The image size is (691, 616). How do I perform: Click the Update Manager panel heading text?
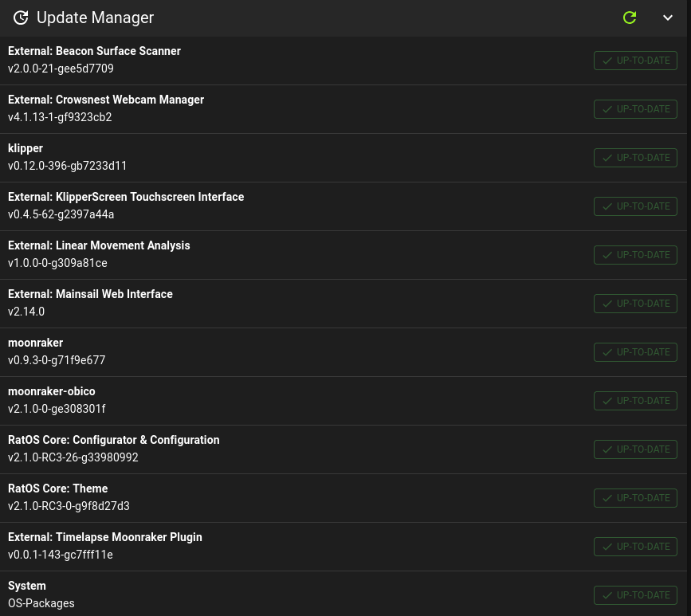[95, 18]
